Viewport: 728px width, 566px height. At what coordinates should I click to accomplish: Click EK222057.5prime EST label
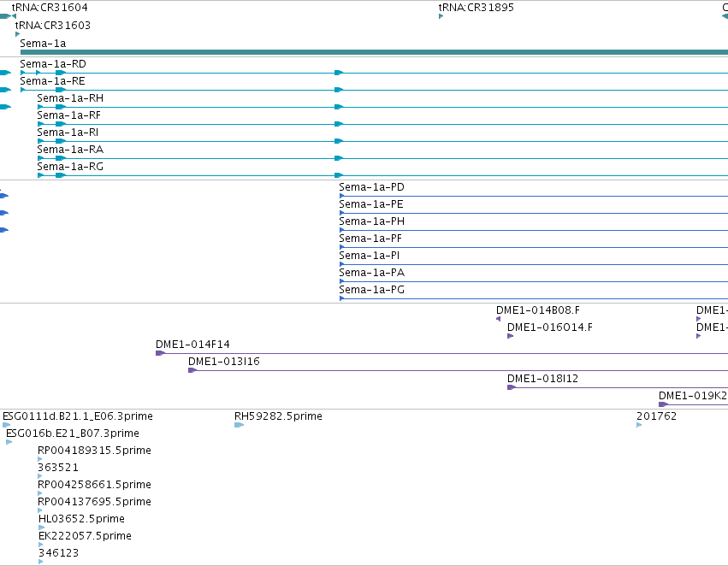click(x=85, y=536)
